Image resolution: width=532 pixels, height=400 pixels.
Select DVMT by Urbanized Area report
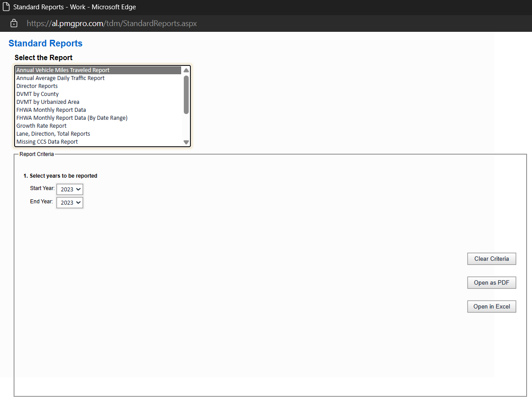(x=98, y=102)
